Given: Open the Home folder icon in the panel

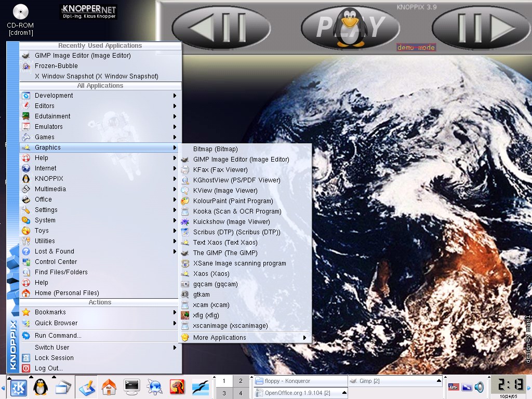Looking at the screenshot, I should click(x=109, y=387).
